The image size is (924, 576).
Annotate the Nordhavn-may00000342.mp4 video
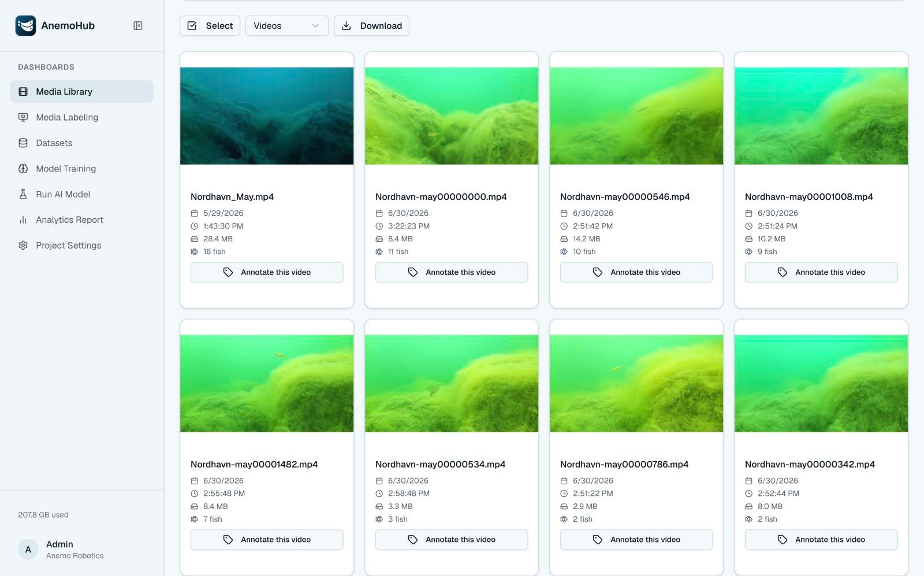821,540
